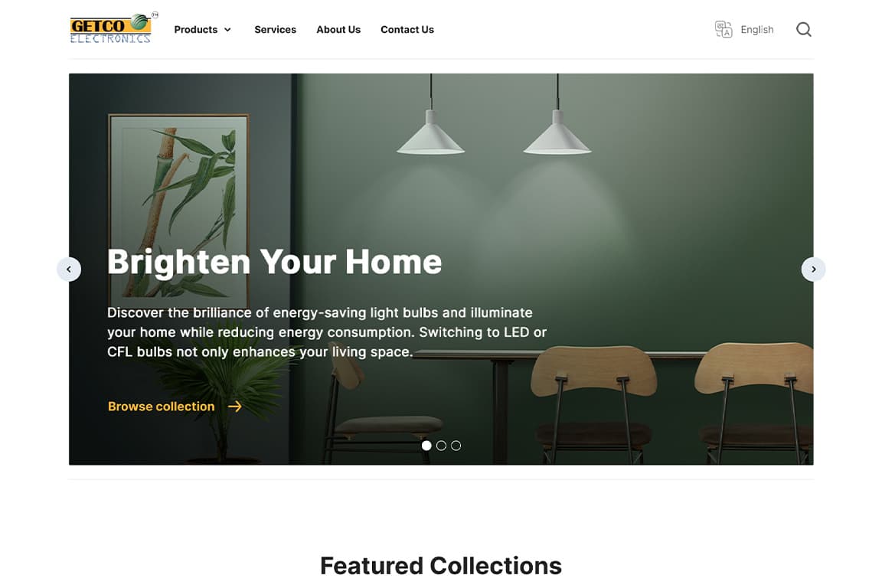The width and height of the screenshot is (882, 588).
Task: Select the third carousel dot
Action: (456, 446)
